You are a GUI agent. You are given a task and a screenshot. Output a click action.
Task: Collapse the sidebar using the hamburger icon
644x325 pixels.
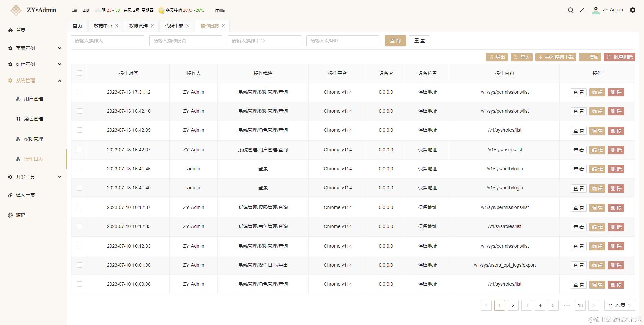pos(74,10)
